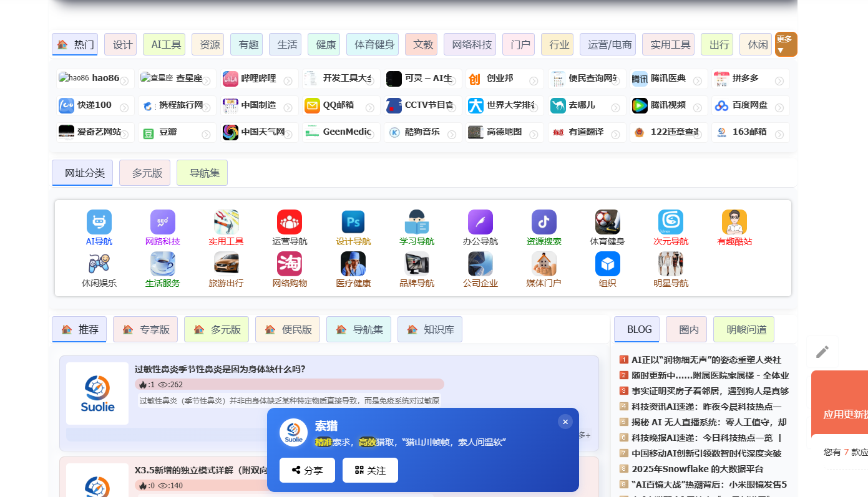
Task: Open the 有趣酷站 category icon
Action: click(734, 222)
